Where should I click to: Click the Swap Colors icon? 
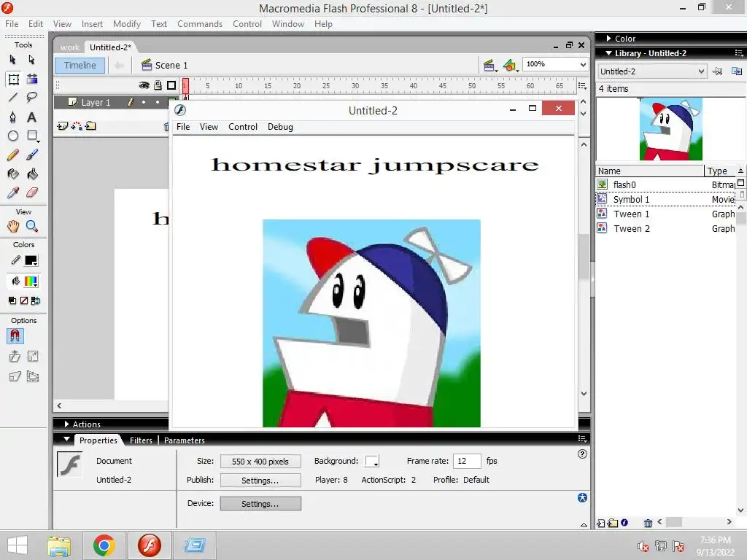tap(36, 300)
